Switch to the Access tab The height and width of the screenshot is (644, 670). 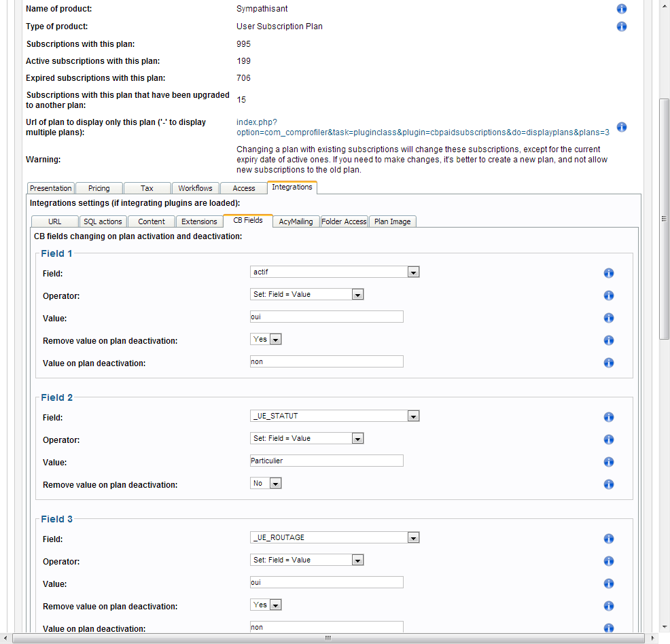[x=243, y=188]
